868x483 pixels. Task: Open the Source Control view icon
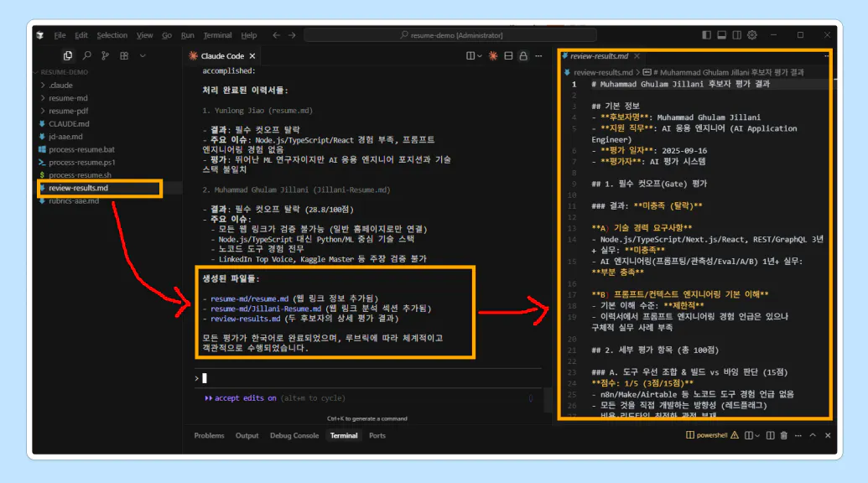105,56
